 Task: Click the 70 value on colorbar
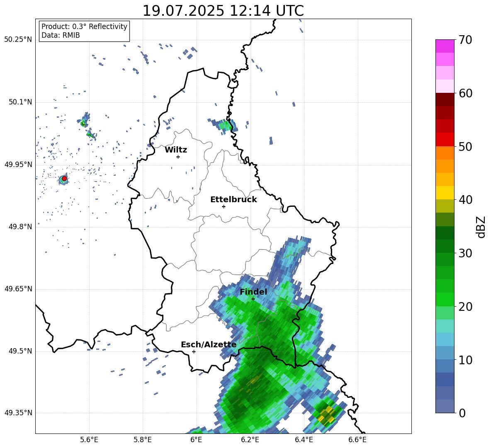pyautogui.click(x=465, y=40)
